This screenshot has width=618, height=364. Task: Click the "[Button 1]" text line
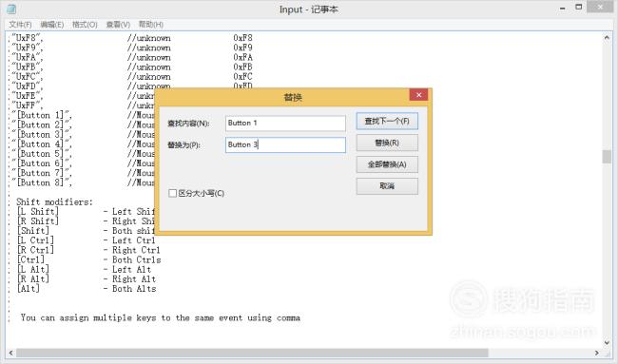42,115
